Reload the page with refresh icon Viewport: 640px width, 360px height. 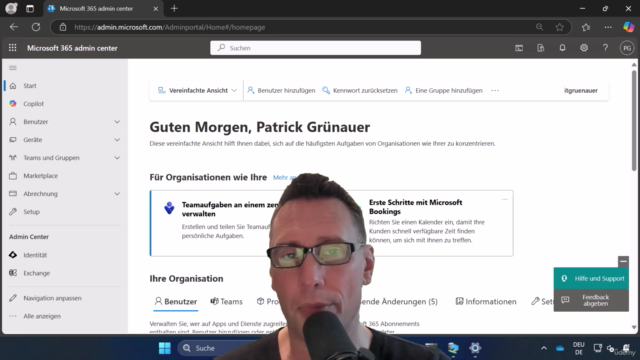36,27
